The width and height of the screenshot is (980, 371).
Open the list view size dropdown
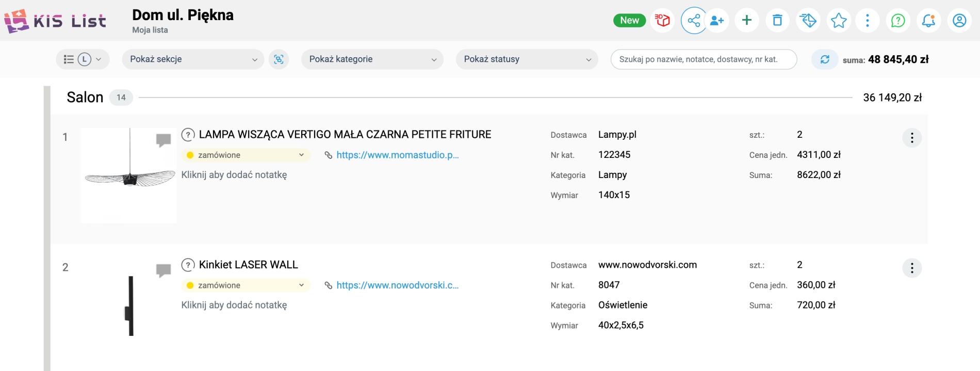coord(83,59)
